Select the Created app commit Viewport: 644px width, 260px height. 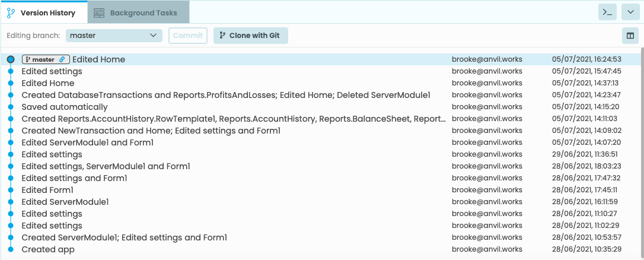click(48, 249)
